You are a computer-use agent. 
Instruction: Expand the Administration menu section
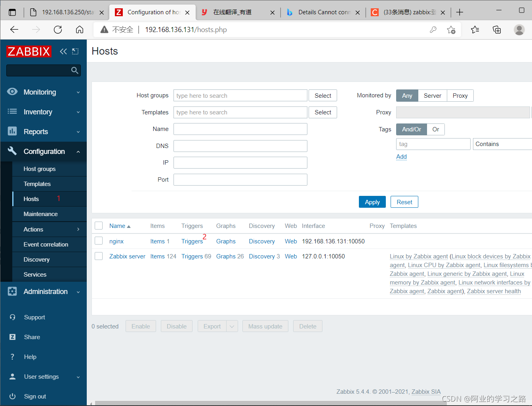pyautogui.click(x=78, y=292)
